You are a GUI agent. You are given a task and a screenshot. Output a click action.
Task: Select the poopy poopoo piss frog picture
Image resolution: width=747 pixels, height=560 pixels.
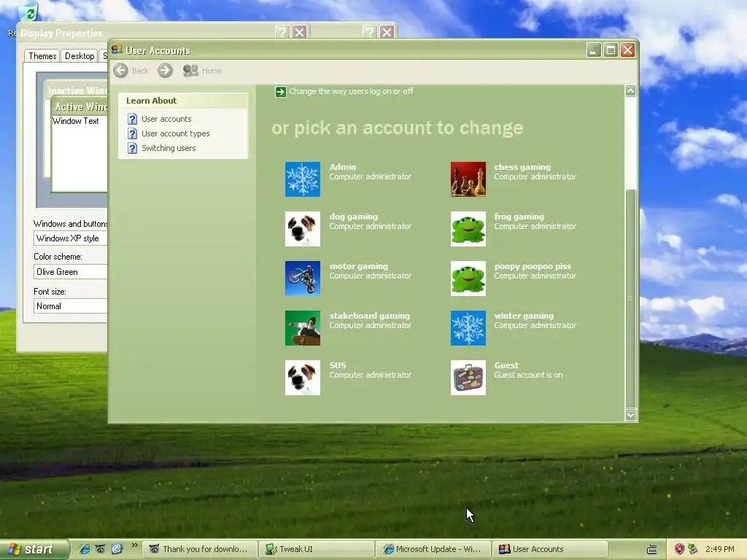coord(468,279)
